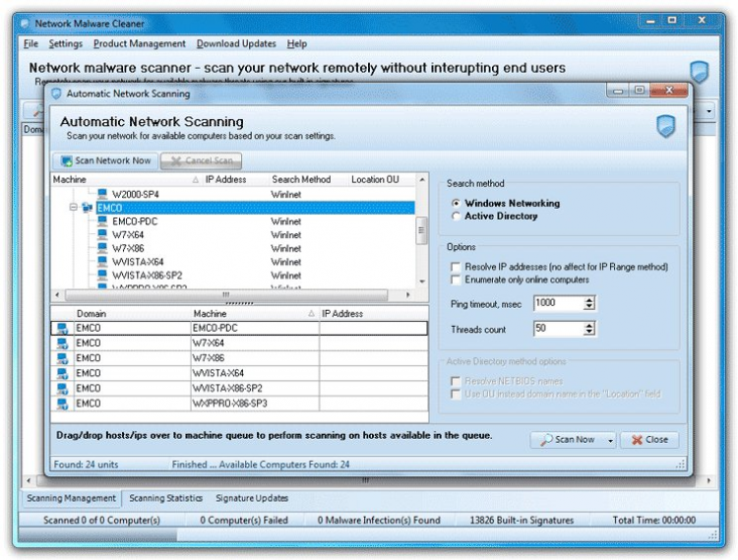The image size is (738, 560).
Task: Click the Threads count input field
Action: (559, 329)
